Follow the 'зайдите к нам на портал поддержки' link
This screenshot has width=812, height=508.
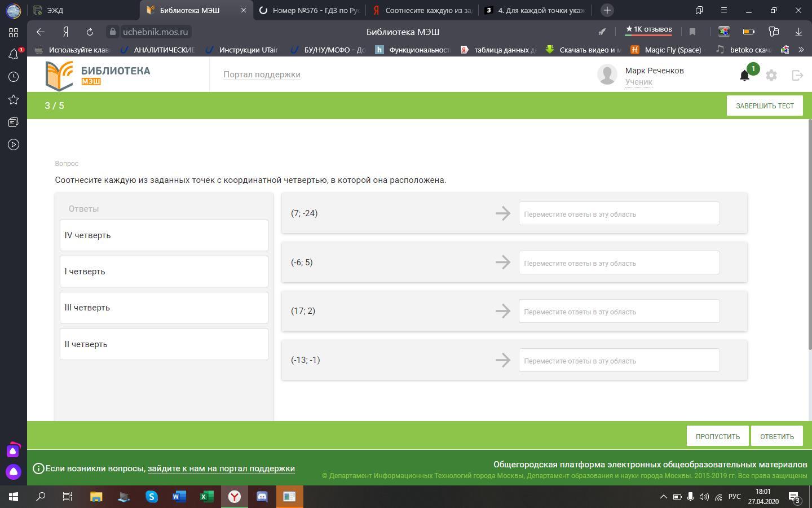[221, 468]
